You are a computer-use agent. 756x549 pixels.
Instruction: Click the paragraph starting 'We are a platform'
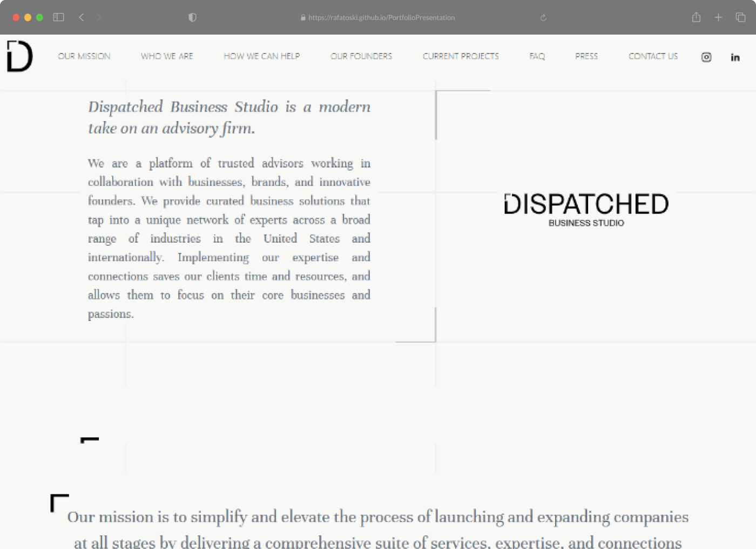tap(229, 238)
